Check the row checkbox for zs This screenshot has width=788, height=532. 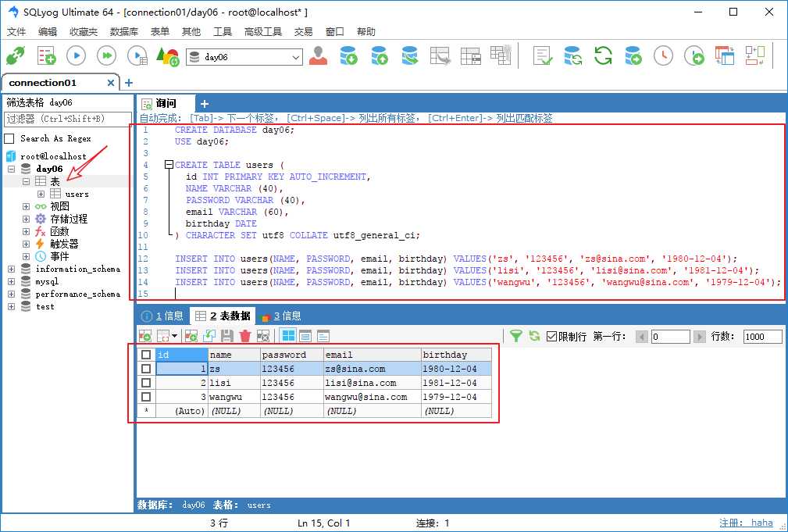[x=146, y=369]
